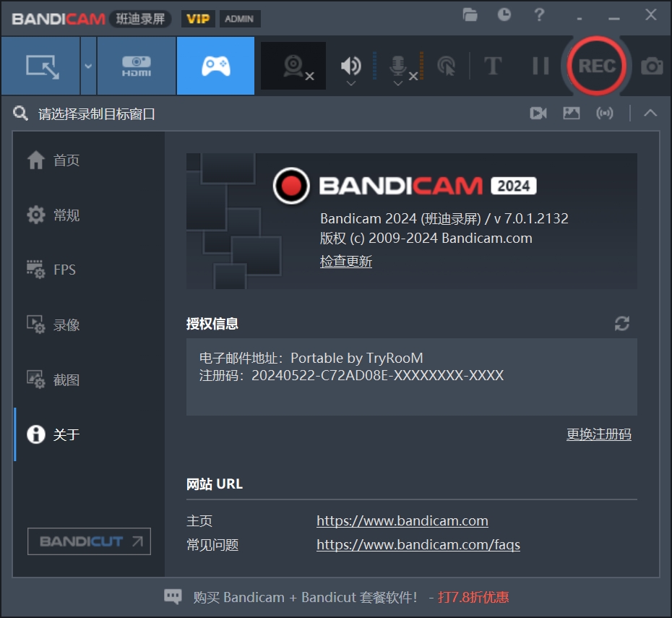Toggle the microphone recording
This screenshot has width=672, height=618.
point(398,65)
